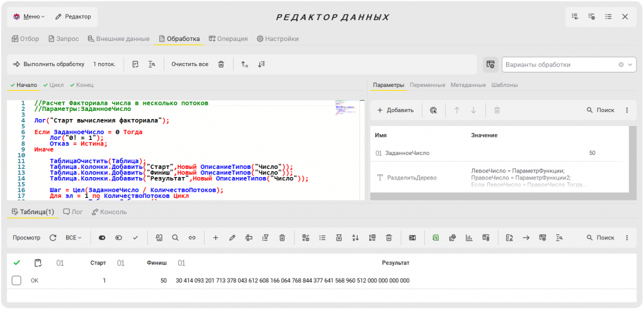This screenshot has height=310, width=644.
Task: Click the clipboard check icon in table header
Action: (38, 263)
